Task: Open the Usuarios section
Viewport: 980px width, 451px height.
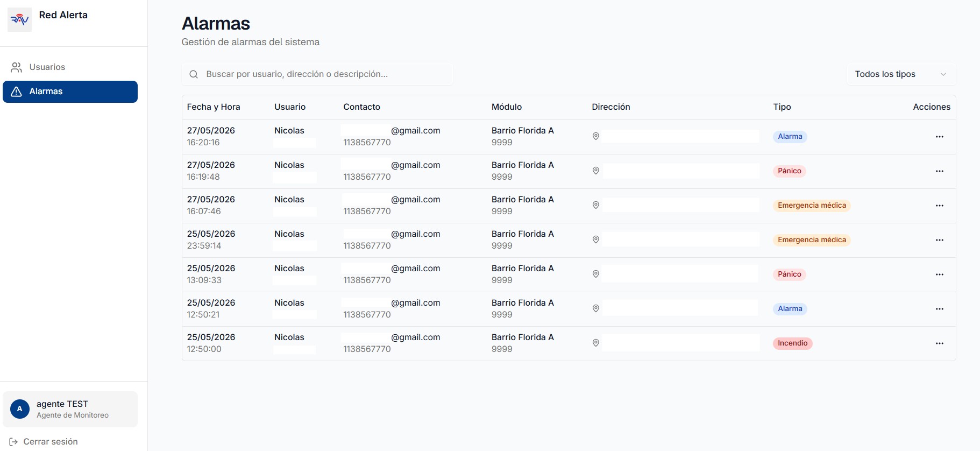Action: point(70,67)
